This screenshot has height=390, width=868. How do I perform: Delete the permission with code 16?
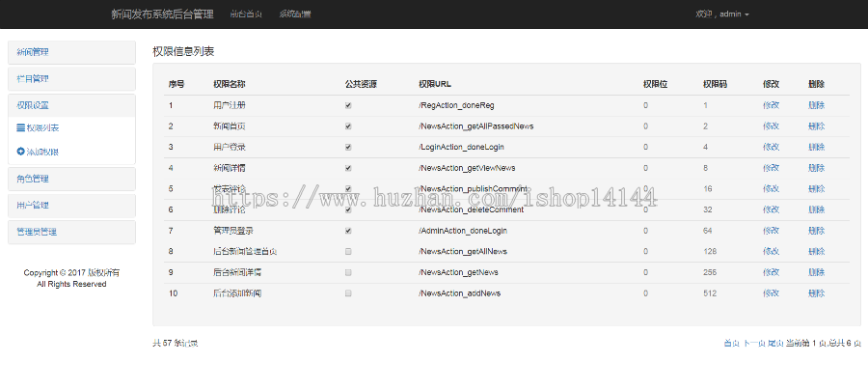click(x=817, y=189)
